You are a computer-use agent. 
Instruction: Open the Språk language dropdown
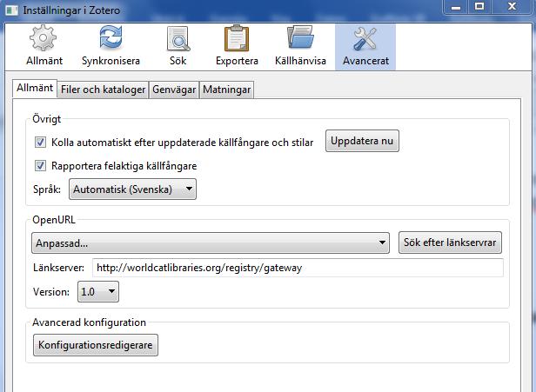pos(132,189)
